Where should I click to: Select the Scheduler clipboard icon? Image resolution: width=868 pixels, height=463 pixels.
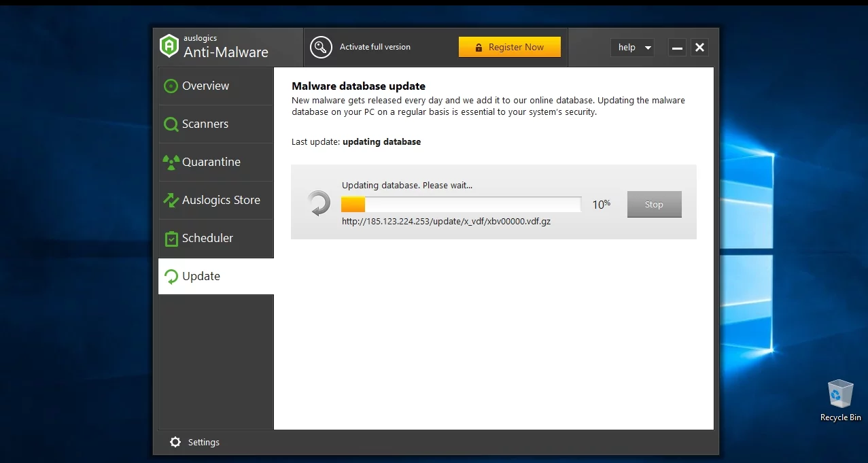[171, 239]
